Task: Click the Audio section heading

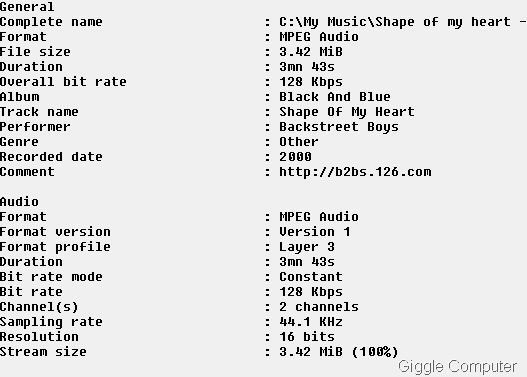Action: pyautogui.click(x=19, y=202)
